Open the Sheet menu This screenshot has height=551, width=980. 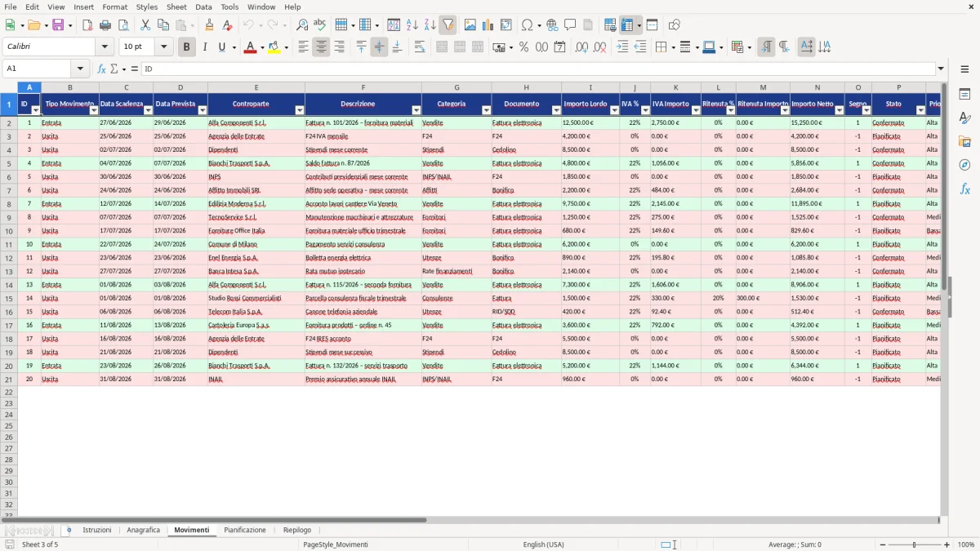[176, 7]
